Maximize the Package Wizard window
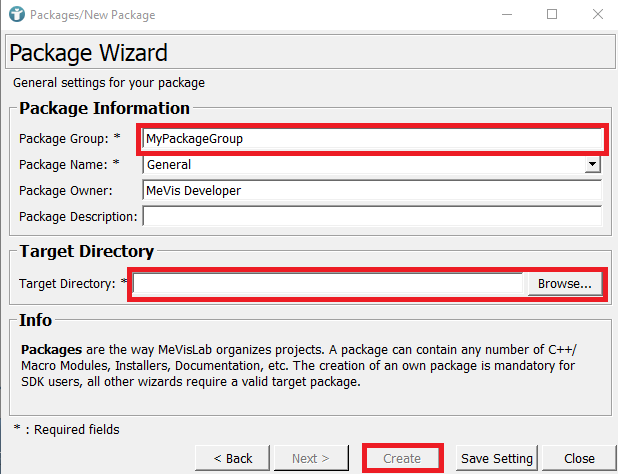 (x=552, y=15)
